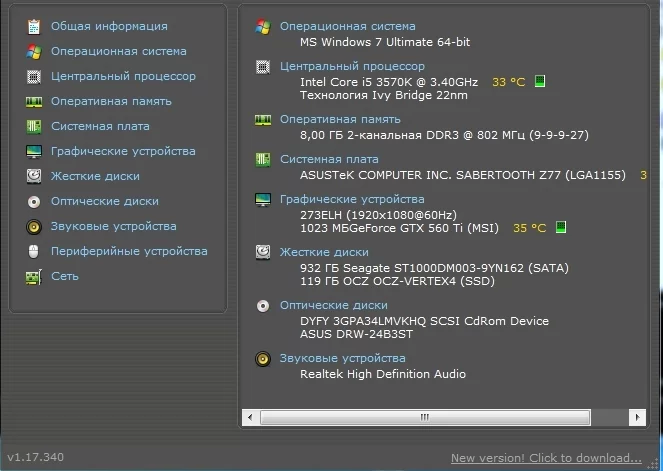Screen dimensions: 663x471
Task: Click Intel Core i5 3570K @ 3.40GHz text
Action: (x=389, y=82)
